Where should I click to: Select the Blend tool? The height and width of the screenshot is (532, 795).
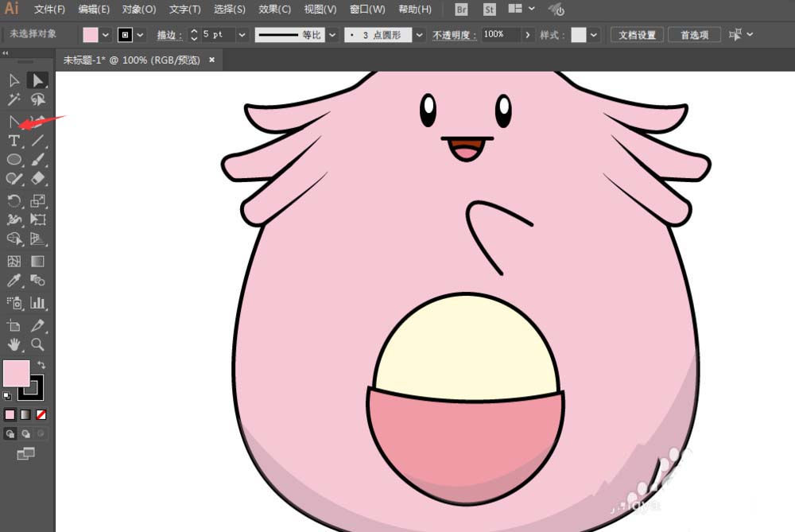(x=38, y=281)
